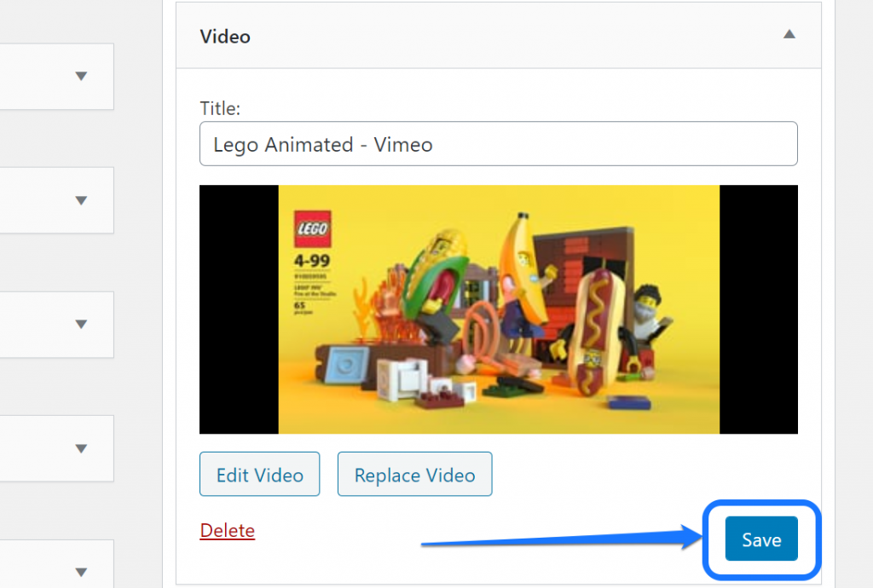Viewport: 873px width, 588px height.
Task: Delete the Video widget via Delete link
Action: pos(227,530)
